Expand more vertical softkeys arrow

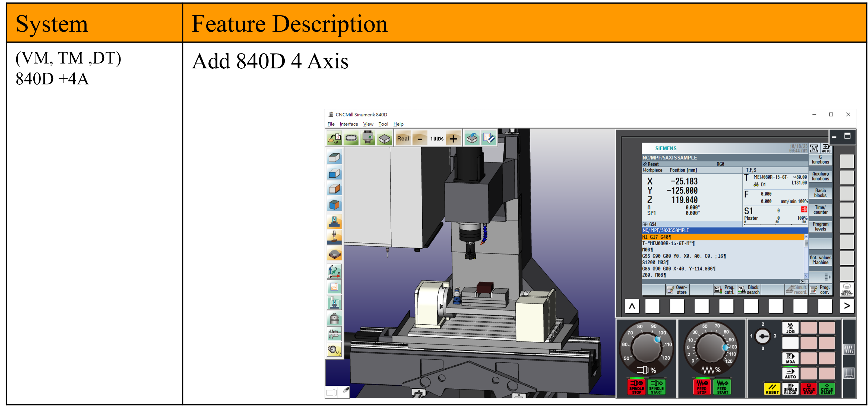click(x=827, y=277)
